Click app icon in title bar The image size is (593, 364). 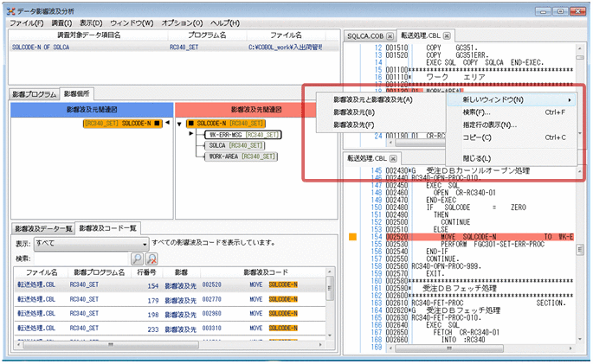pyautogui.click(x=11, y=11)
